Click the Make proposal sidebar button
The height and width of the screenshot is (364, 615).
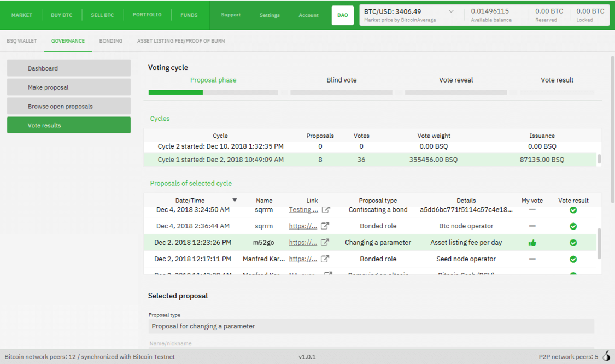tap(69, 87)
